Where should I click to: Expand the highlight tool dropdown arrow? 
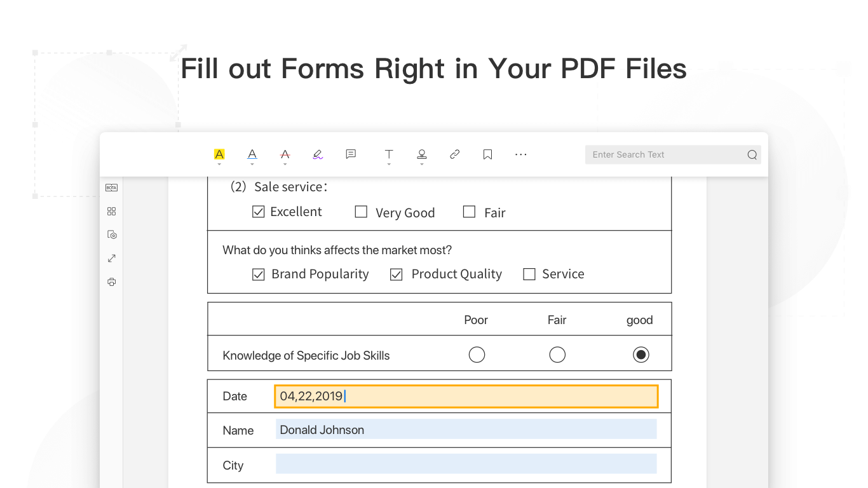pyautogui.click(x=219, y=165)
